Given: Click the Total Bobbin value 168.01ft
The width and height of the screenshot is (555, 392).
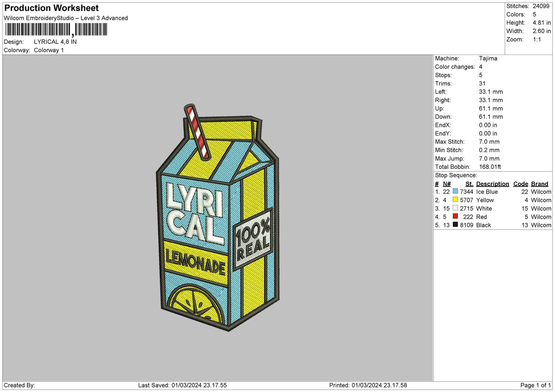Looking at the screenshot, I should click(x=490, y=166).
